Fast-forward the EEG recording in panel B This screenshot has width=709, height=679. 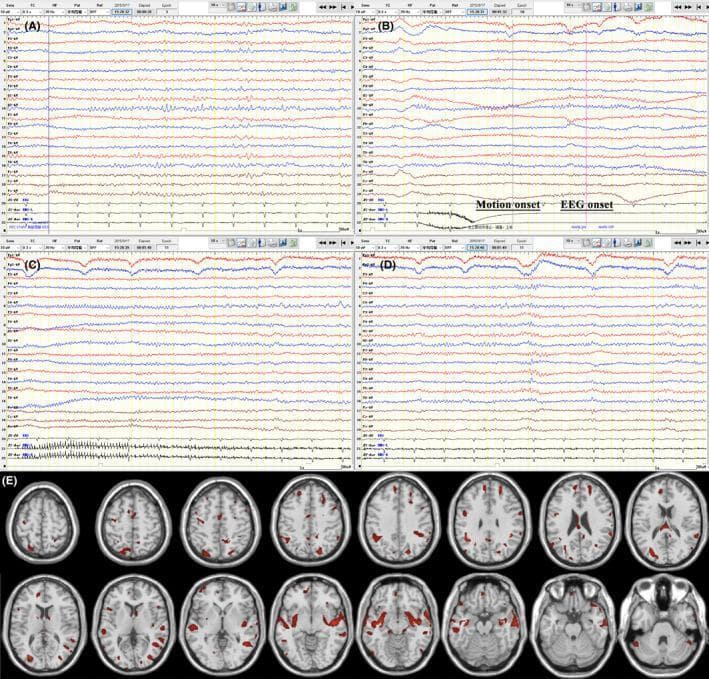(688, 7)
